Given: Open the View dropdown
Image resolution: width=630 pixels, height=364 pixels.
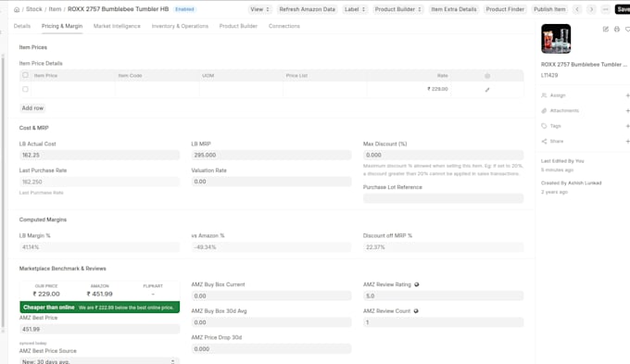Looking at the screenshot, I should click(x=259, y=9).
